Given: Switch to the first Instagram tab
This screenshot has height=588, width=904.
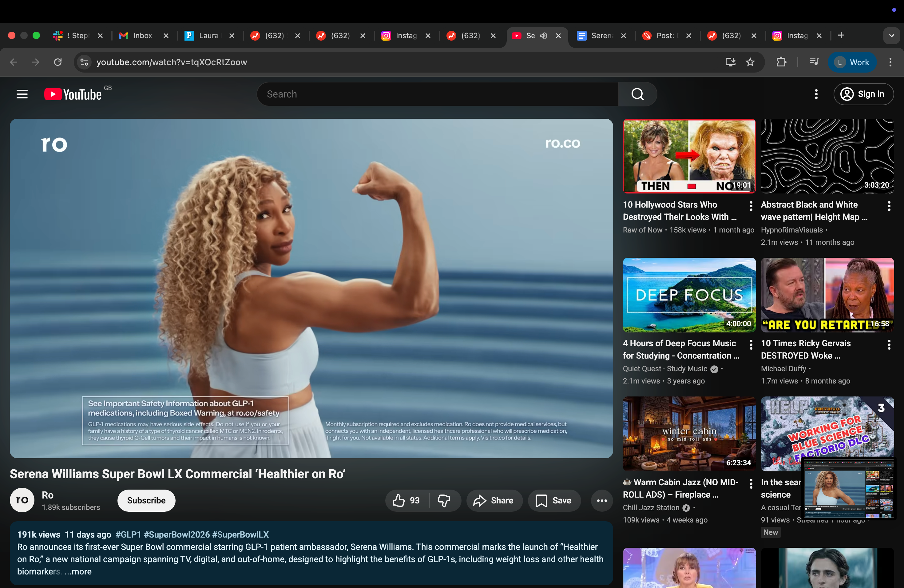Looking at the screenshot, I should click(x=406, y=35).
